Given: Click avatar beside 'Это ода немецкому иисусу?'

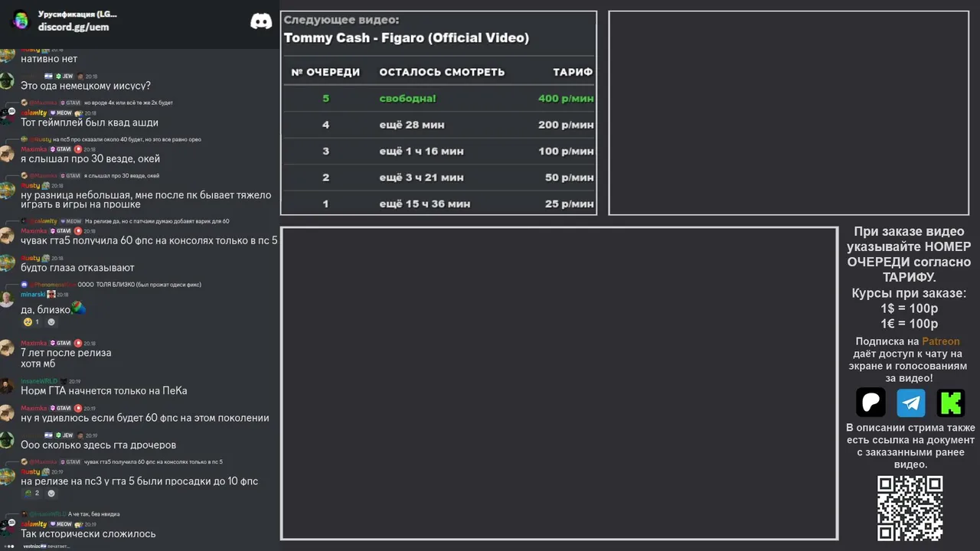Looking at the screenshot, I should coord(7,81).
